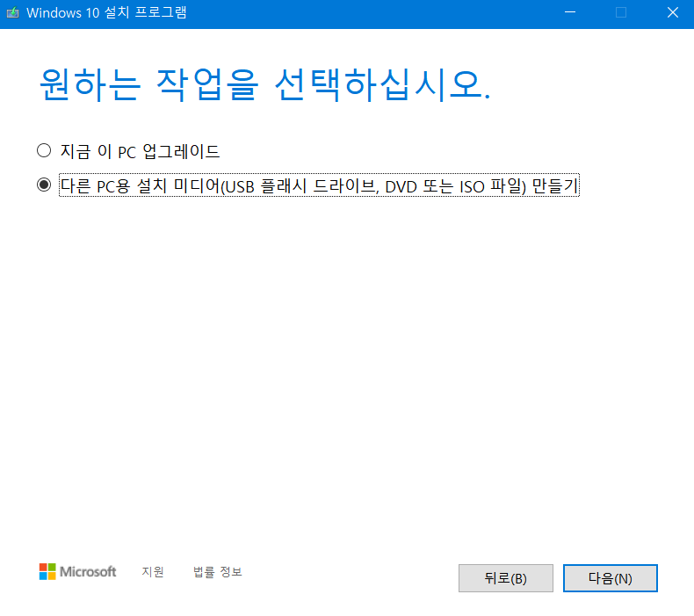Click the Windows 10 setup title bar icon
The image size is (694, 616).
pyautogui.click(x=13, y=12)
